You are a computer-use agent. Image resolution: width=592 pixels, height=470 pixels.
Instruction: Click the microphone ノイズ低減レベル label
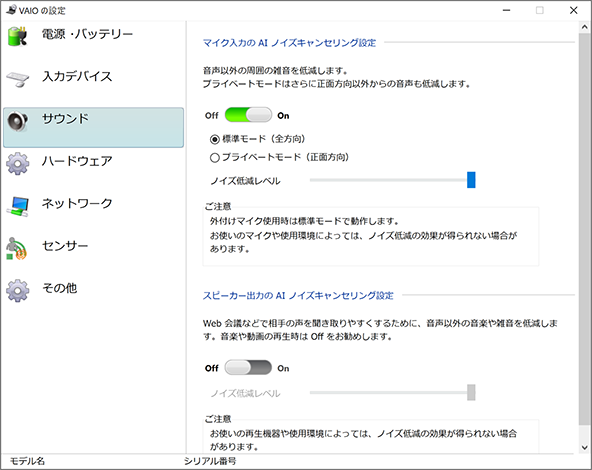245,181
